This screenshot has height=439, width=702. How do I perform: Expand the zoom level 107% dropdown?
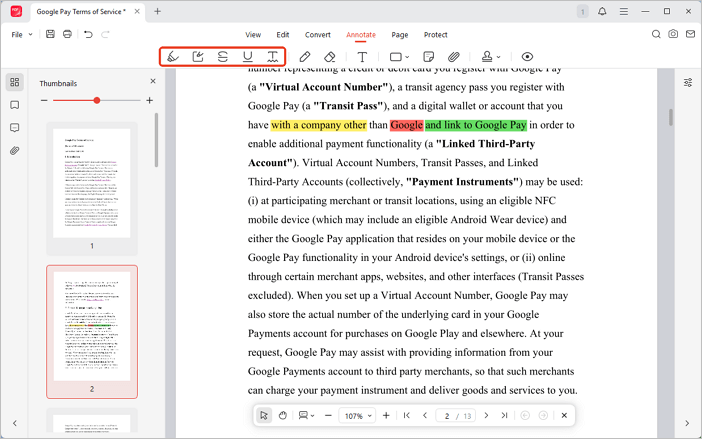click(356, 415)
